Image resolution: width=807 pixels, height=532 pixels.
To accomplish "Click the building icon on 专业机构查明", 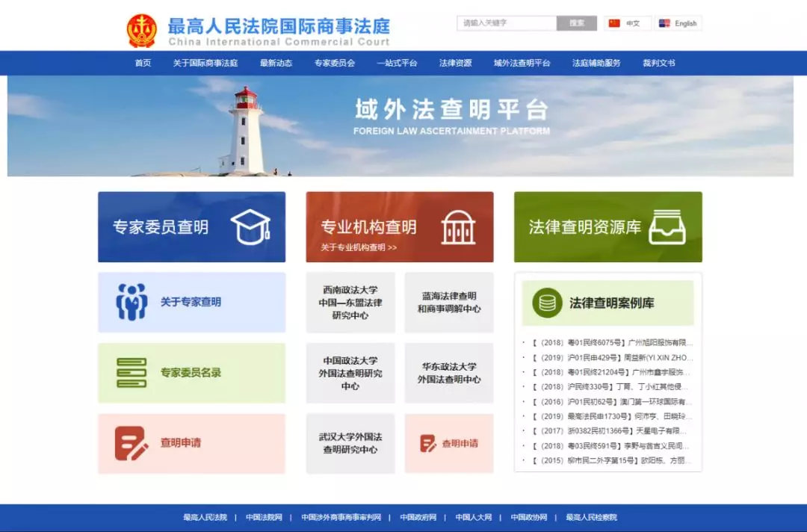I will coord(458,227).
